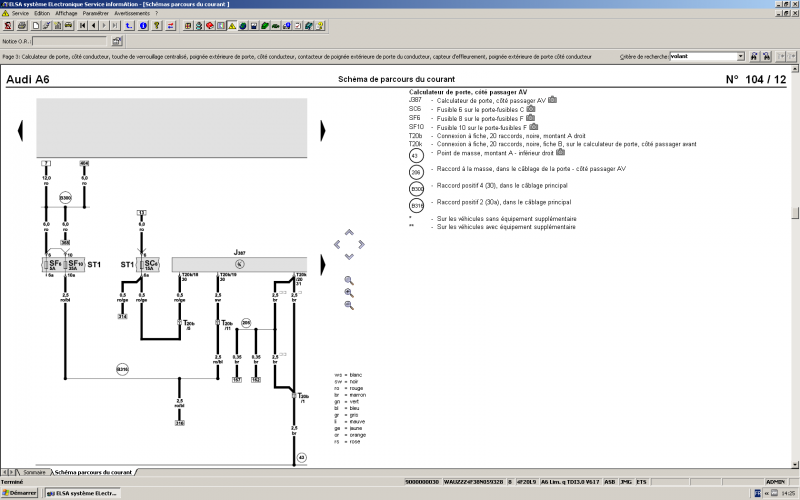The image size is (800, 500).
Task: Go to first page with skip-back arrow
Action: [x=83, y=26]
